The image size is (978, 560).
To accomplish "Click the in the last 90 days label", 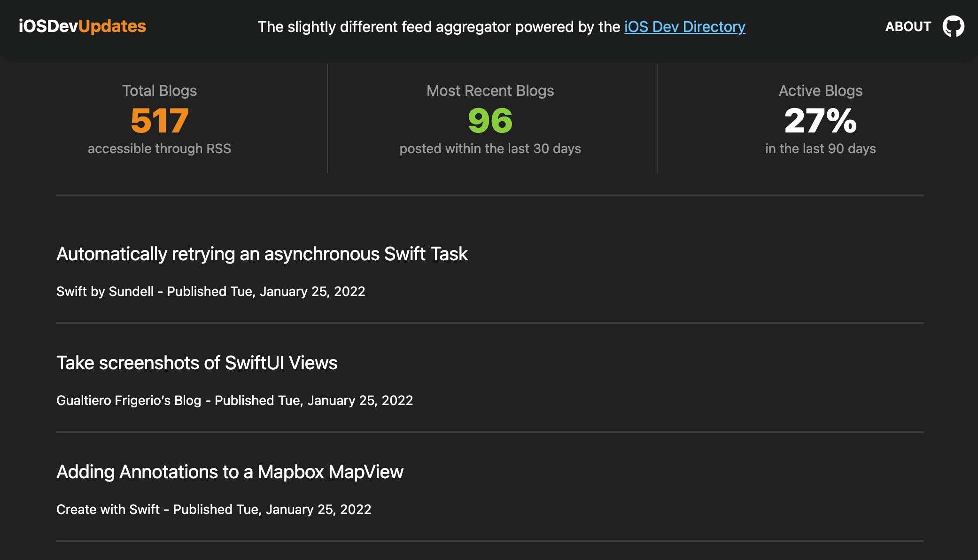I will click(820, 148).
